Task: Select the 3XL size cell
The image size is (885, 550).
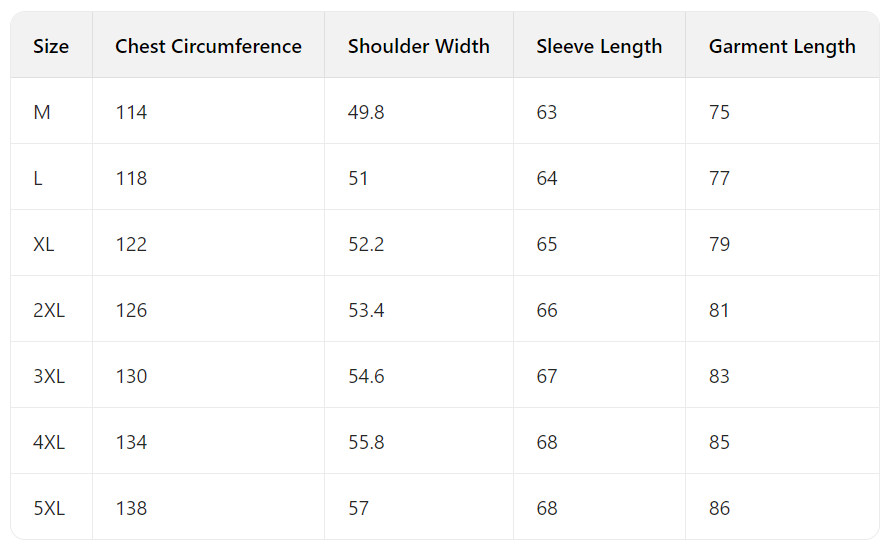Action: (49, 376)
